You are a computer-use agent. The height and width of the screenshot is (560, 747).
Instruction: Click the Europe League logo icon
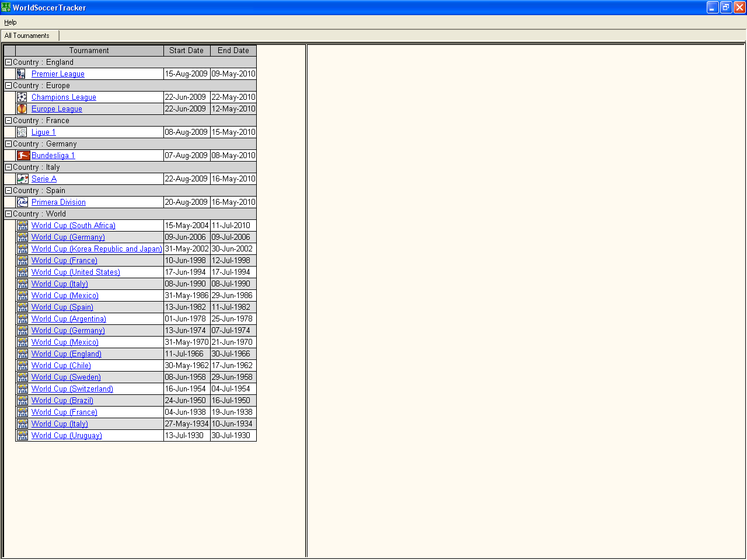pos(22,109)
